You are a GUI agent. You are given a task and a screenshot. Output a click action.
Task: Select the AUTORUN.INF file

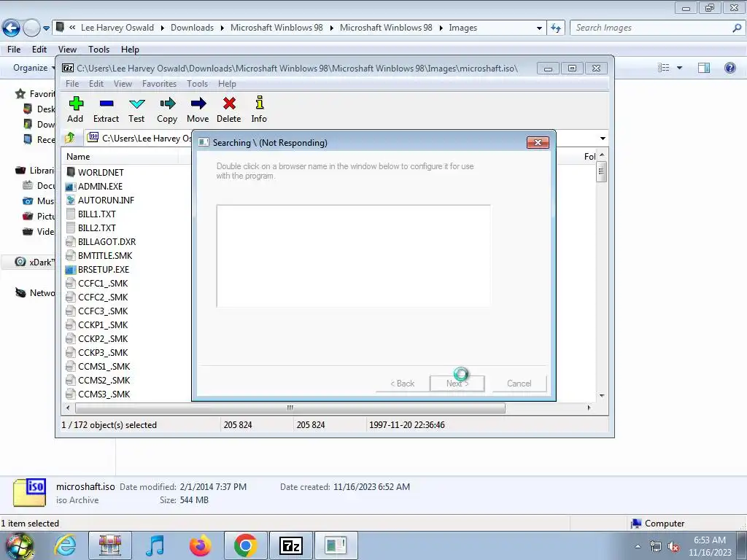pos(100,200)
